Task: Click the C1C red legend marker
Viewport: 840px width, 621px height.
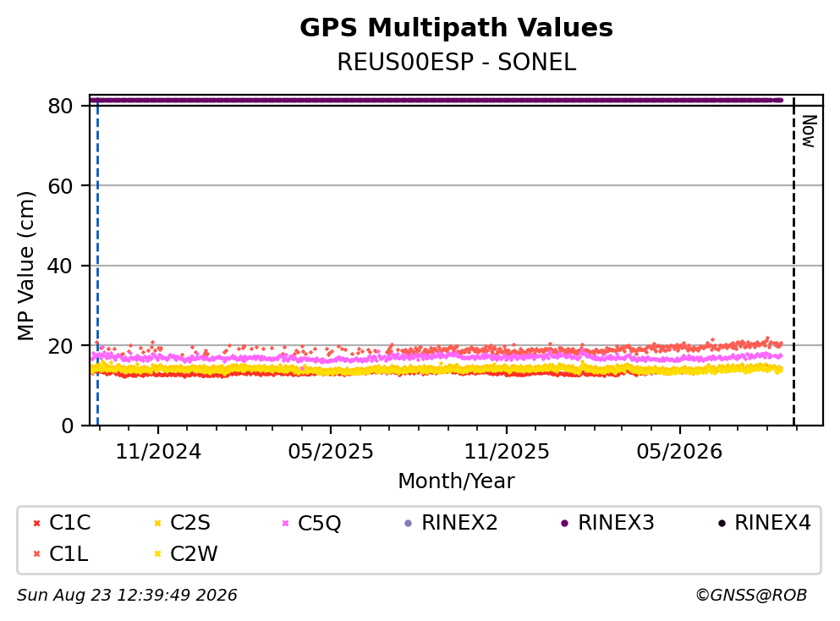Action: click(36, 524)
